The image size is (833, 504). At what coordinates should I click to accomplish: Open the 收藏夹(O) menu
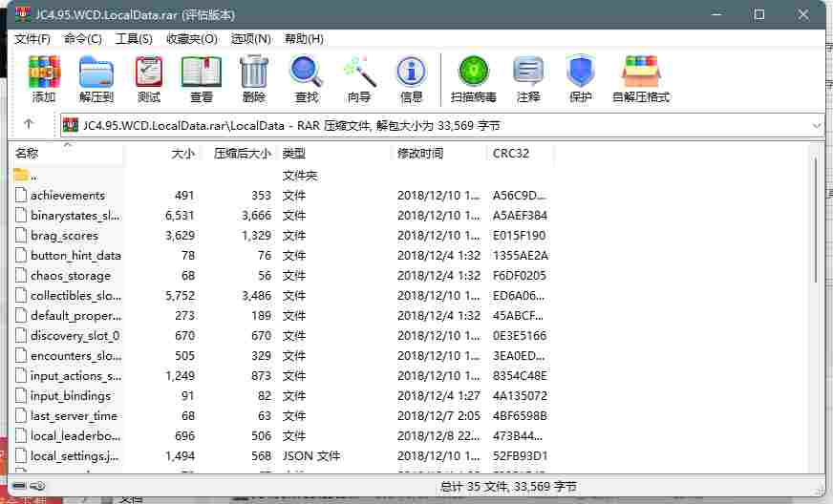pyautogui.click(x=192, y=39)
